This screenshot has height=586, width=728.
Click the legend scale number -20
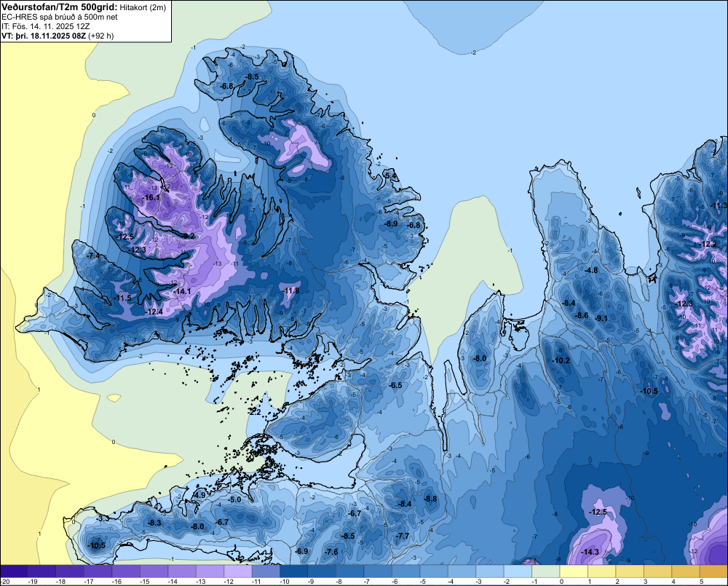[x=6, y=582]
